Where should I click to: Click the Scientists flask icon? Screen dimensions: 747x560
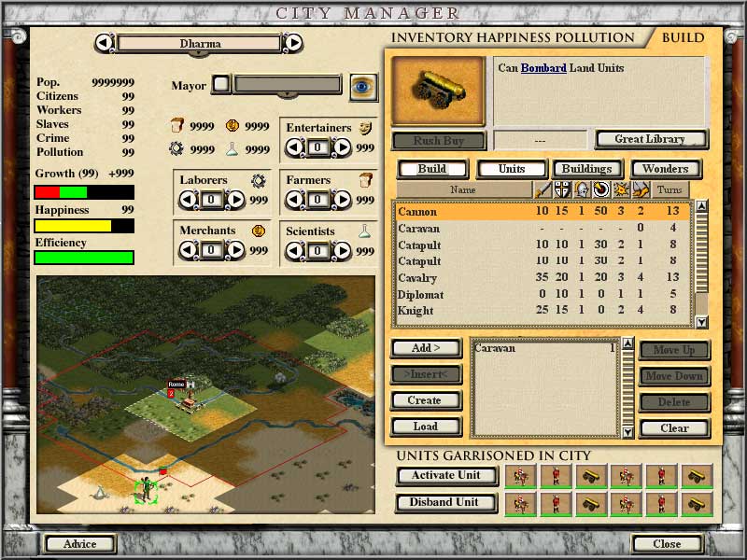(365, 231)
